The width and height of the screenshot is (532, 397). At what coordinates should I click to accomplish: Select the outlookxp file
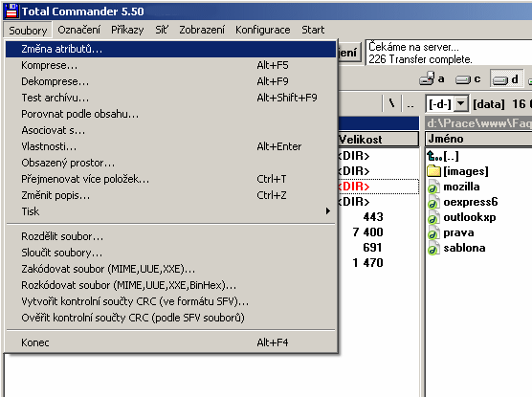click(461, 217)
